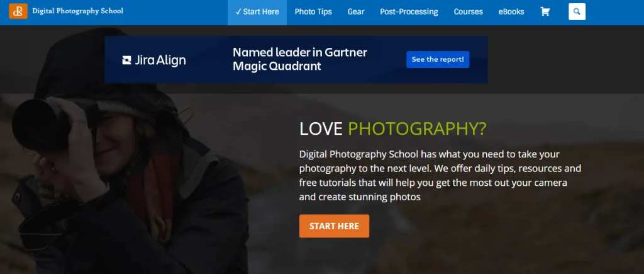
Task: Click the orange dPS logo icon
Action: pos(18,11)
